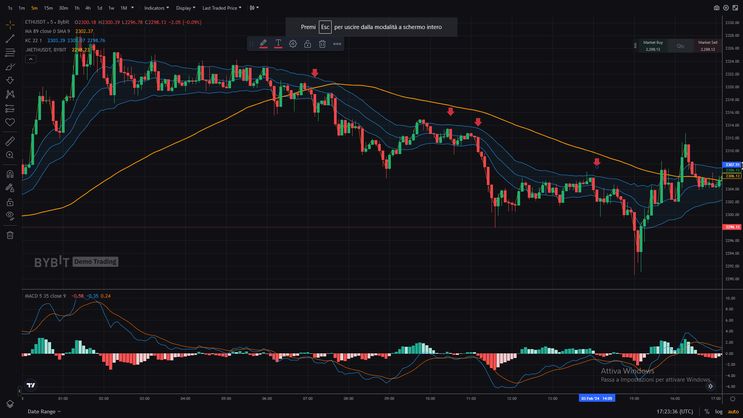The height and width of the screenshot is (418, 743).
Task: Click the fullscreen toggle icon at top right
Action: 735,8
